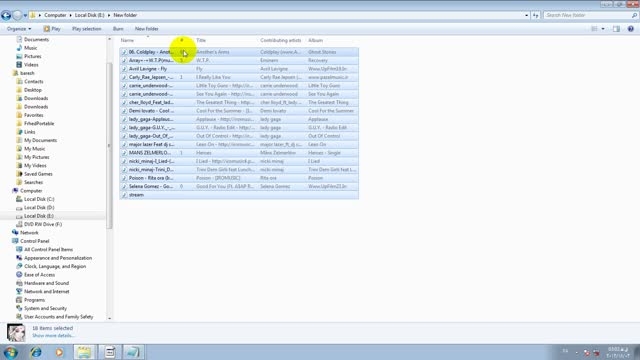Select the MANS ZELMERLO file
The image size is (640, 360).
pos(239,153)
